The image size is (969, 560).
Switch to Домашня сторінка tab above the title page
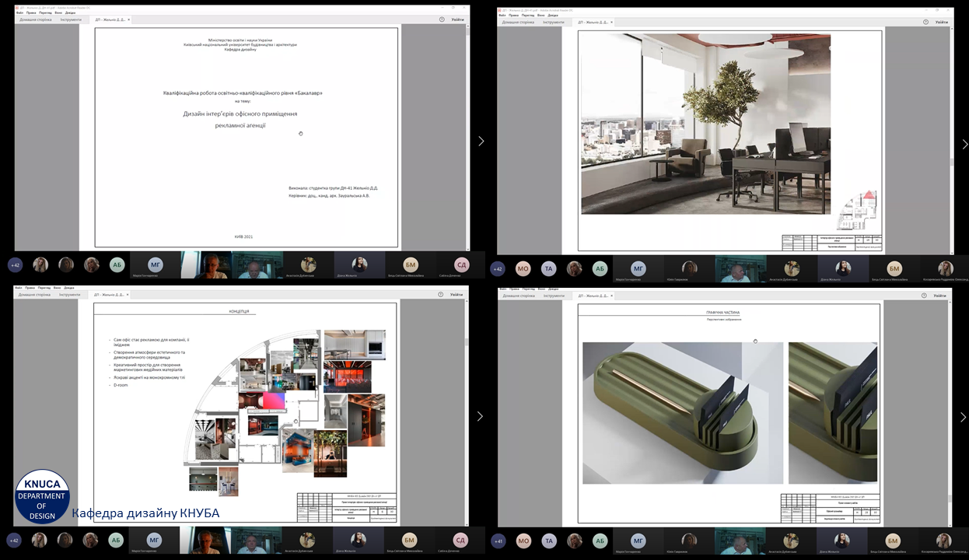pyautogui.click(x=37, y=19)
